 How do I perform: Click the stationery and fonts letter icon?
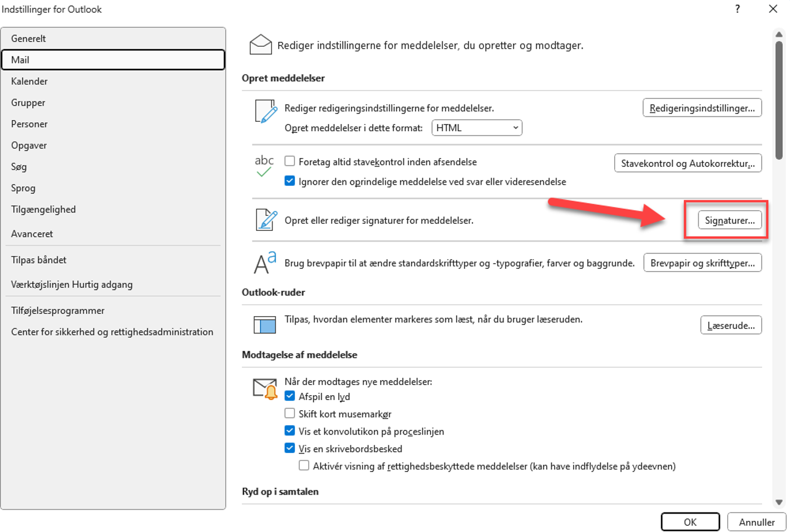(x=265, y=263)
